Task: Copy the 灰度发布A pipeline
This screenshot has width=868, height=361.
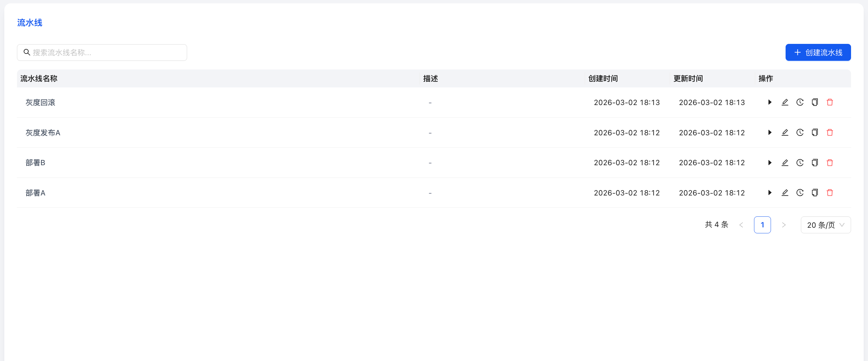Action: [814, 133]
